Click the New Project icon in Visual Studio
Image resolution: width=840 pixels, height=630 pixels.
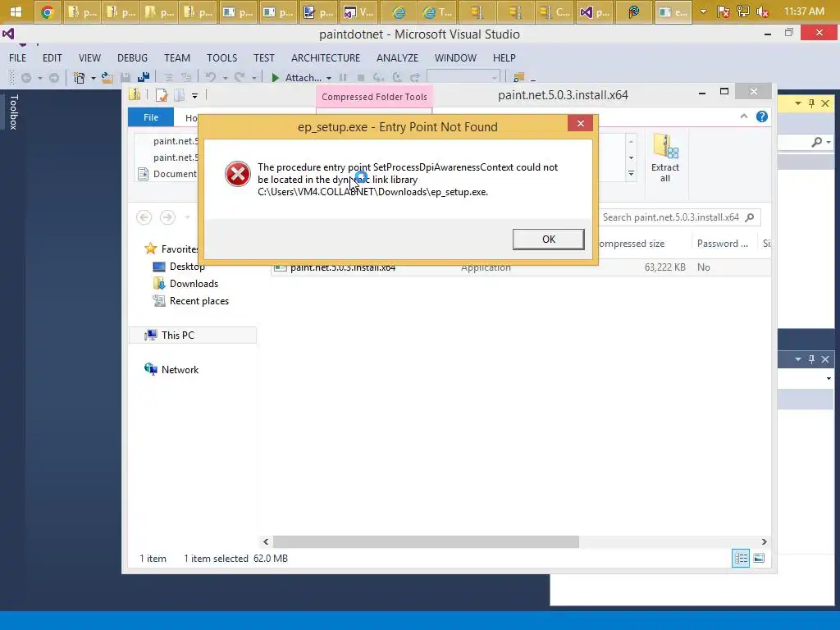[79, 78]
